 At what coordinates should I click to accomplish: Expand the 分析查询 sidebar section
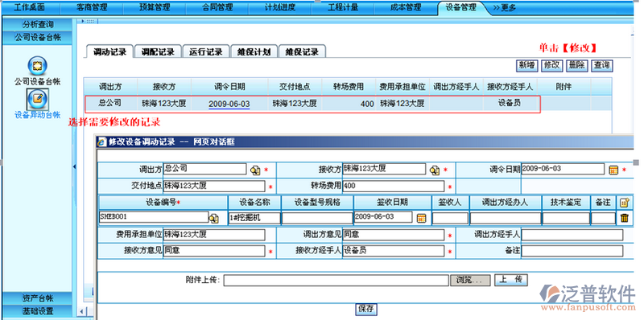(x=37, y=25)
